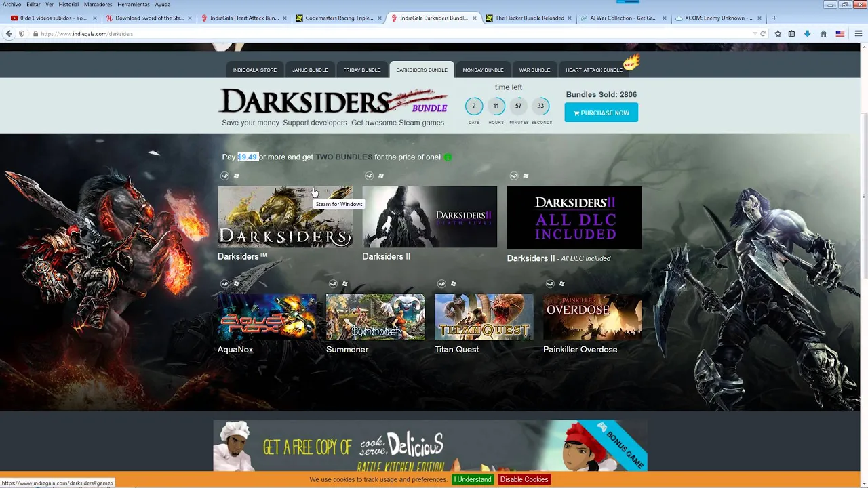The width and height of the screenshot is (868, 488).
Task: Click the Windows icon above Painkiller Overdose
Action: (561, 283)
